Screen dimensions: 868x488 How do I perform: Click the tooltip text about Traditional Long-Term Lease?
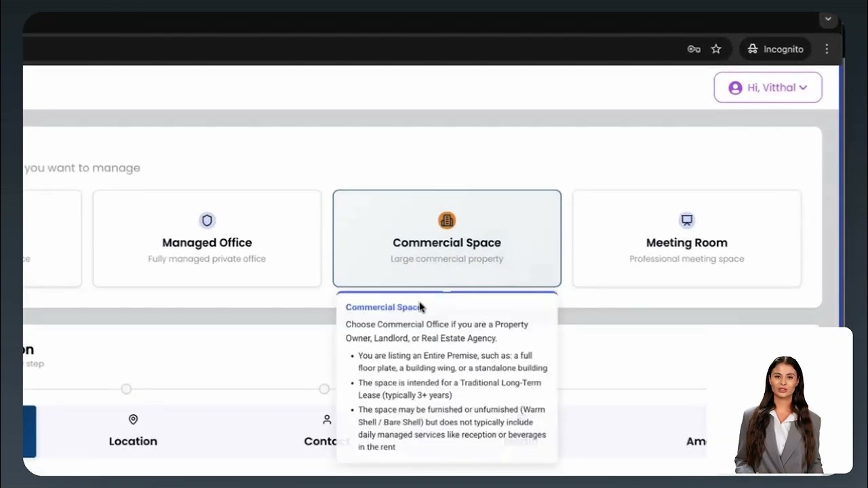tap(450, 389)
